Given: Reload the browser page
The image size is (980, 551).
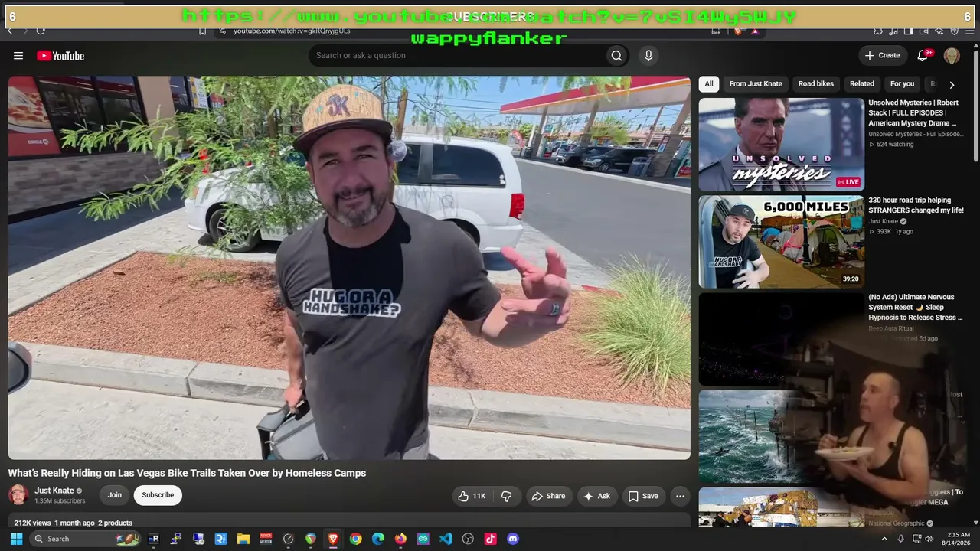Looking at the screenshot, I should 40,31.
